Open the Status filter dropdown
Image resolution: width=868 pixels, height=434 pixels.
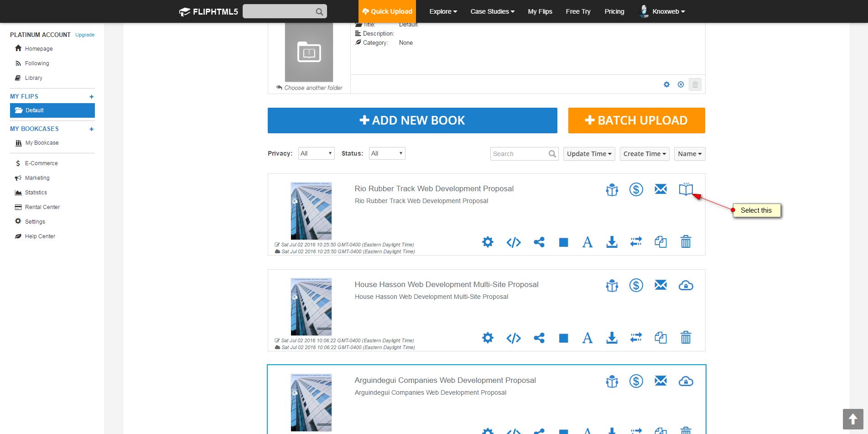pos(387,153)
